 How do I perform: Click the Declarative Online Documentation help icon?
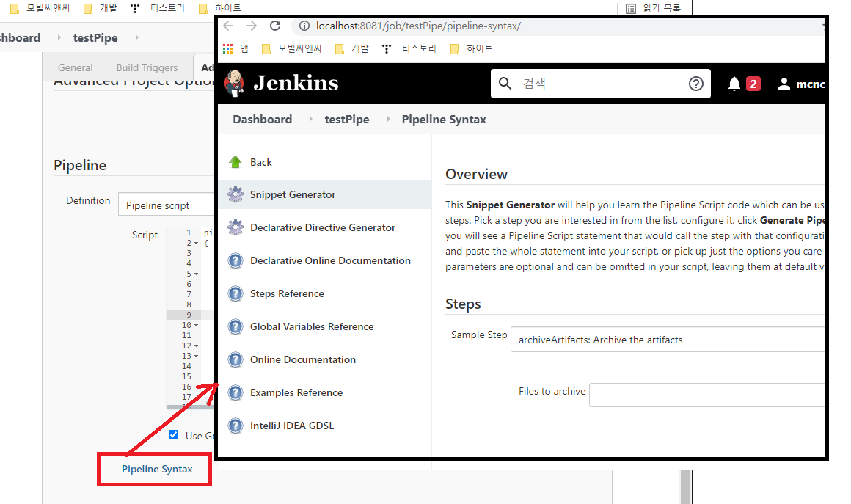coord(235,260)
